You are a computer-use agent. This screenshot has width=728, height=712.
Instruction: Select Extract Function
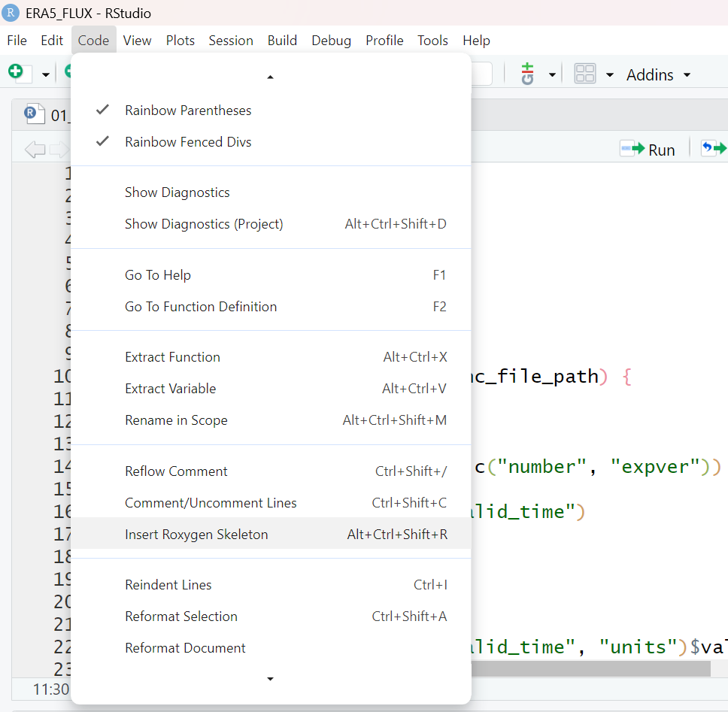click(x=271, y=357)
